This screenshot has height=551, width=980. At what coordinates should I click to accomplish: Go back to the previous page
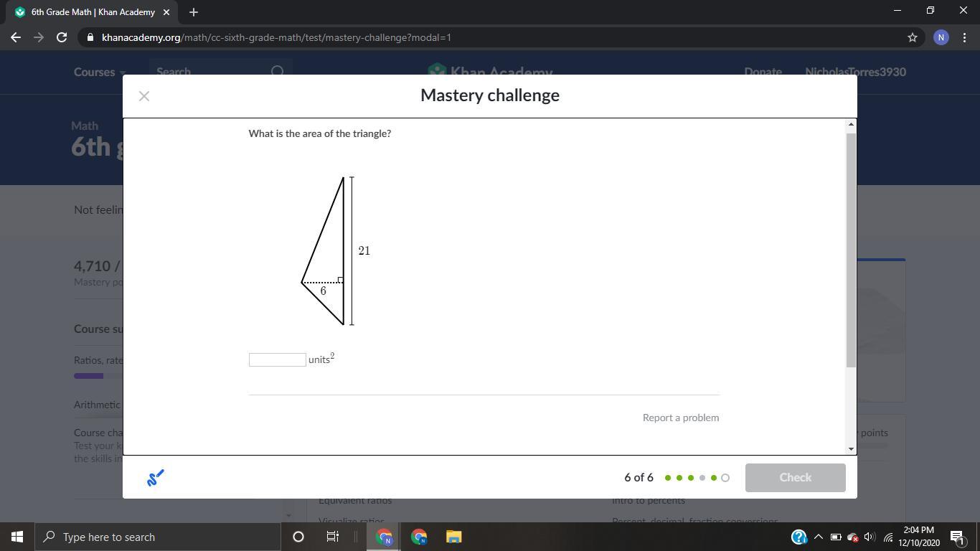point(16,37)
